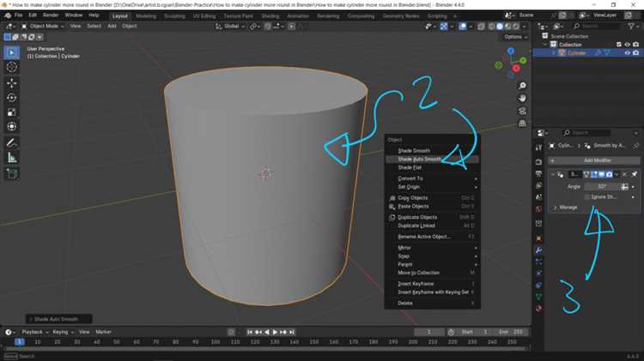Toggle modifier display in Edit Mode
The image size is (644, 361).
click(594, 175)
